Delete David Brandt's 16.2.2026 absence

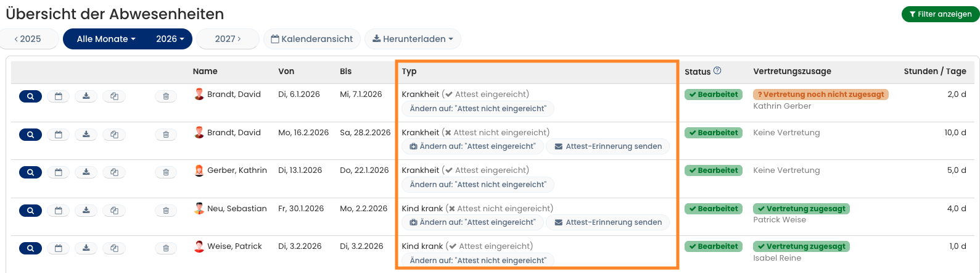tap(166, 135)
